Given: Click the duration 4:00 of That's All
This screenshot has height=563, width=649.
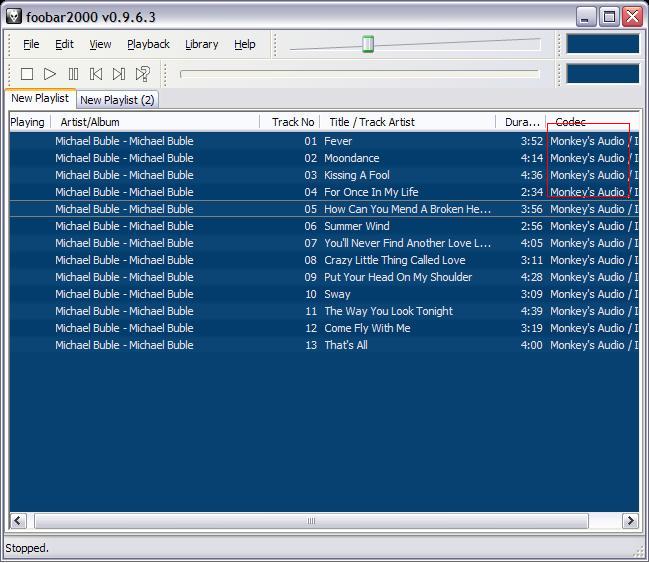Looking at the screenshot, I should point(531,345).
